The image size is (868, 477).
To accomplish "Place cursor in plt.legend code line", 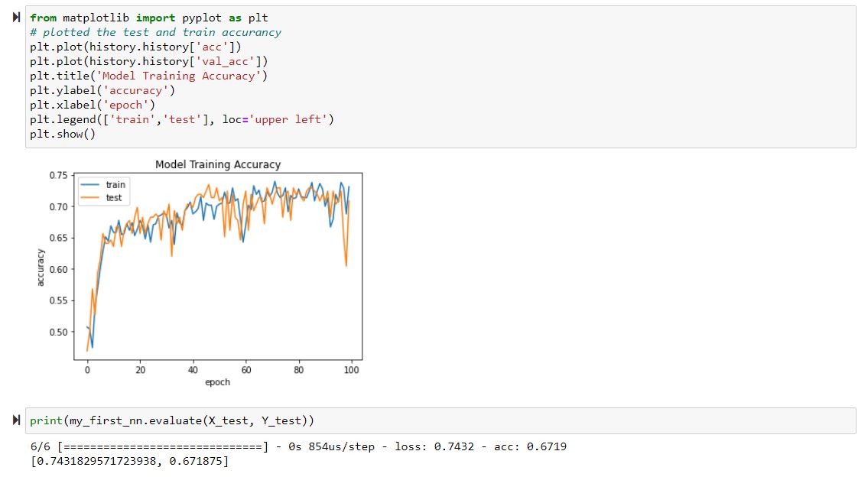I will [182, 119].
